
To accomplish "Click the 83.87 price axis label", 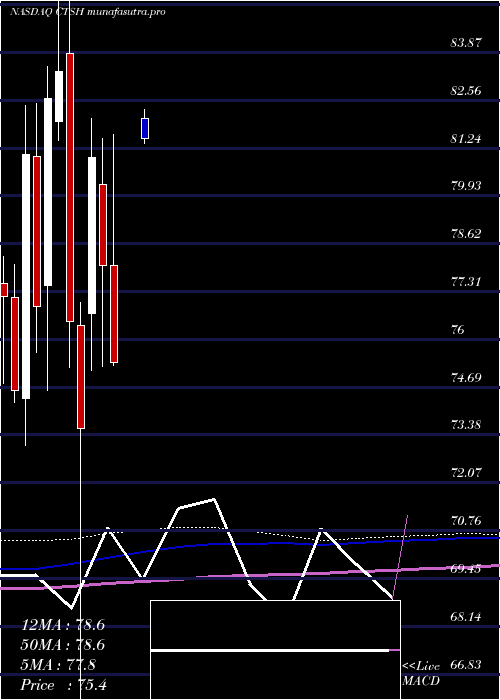I will 466,43.
